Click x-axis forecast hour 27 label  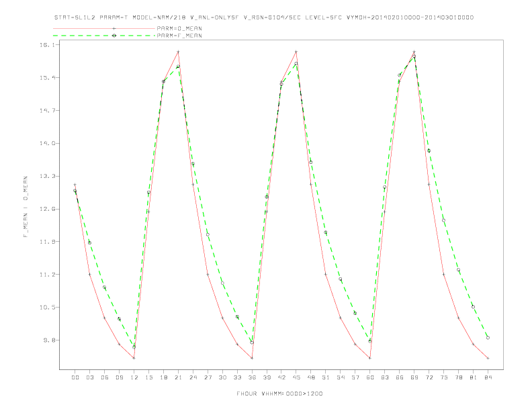coord(208,377)
